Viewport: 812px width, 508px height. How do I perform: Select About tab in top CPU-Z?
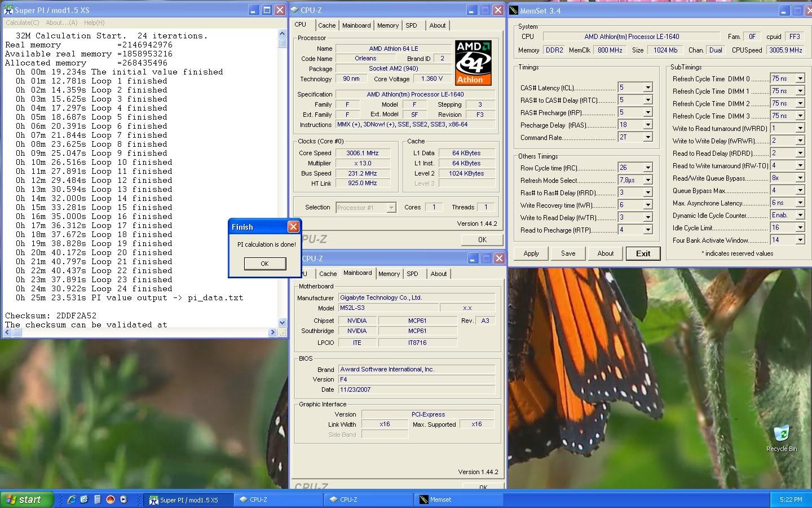438,25
